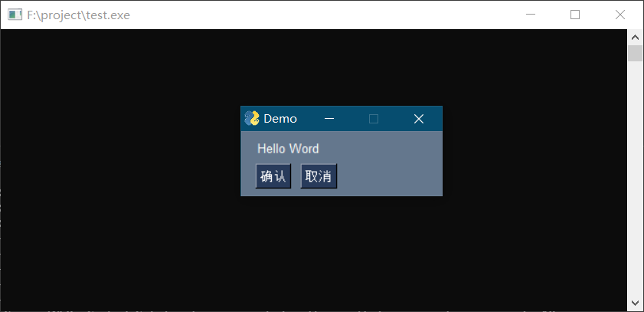Viewport: 644px width, 312px height.
Task: Click the 取消 cancel button
Action: [x=319, y=176]
